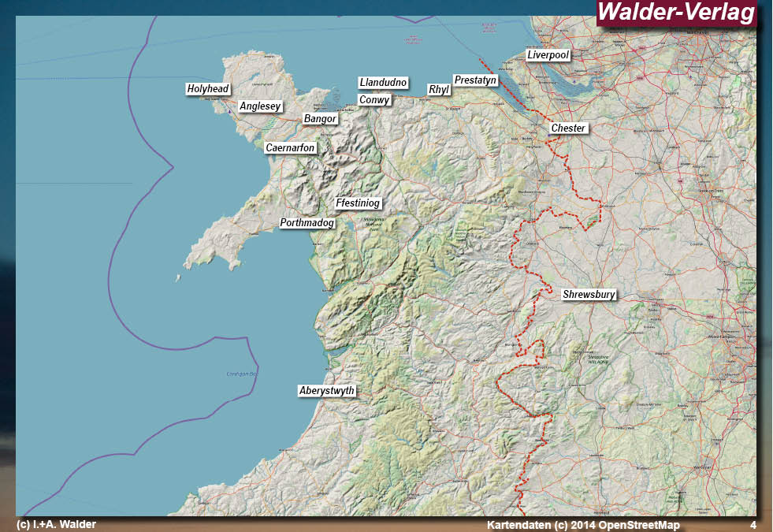The height and width of the screenshot is (532, 773).
Task: Click the Bangor label
Action: click(x=320, y=118)
